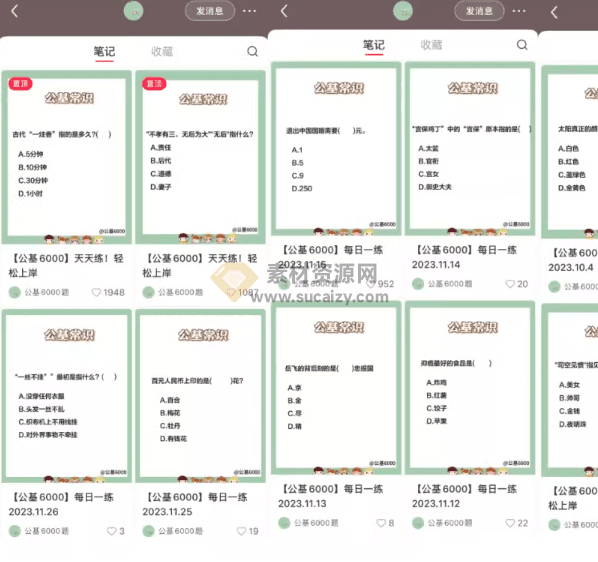Open the 百元人民币 quiz card thumbnail
598x562 pixels.
pyautogui.click(x=201, y=396)
